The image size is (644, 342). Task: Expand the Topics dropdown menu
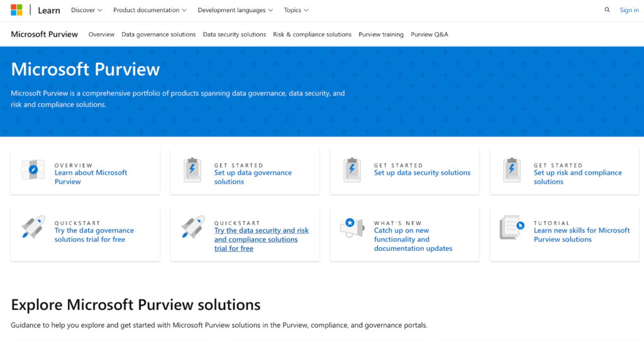click(x=296, y=10)
